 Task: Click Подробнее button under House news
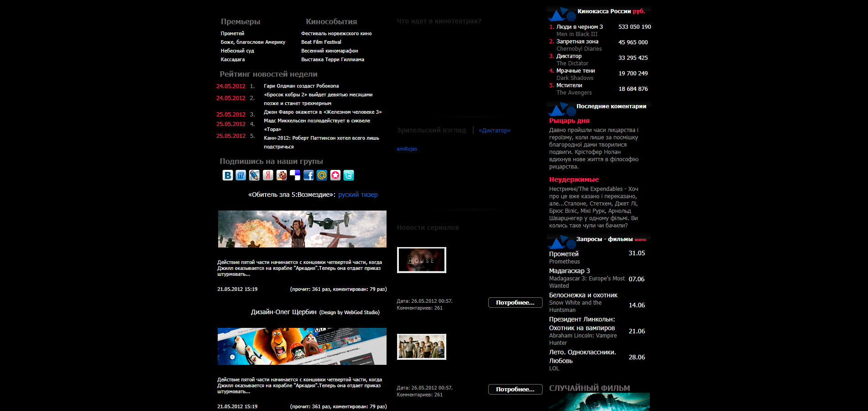pos(515,302)
